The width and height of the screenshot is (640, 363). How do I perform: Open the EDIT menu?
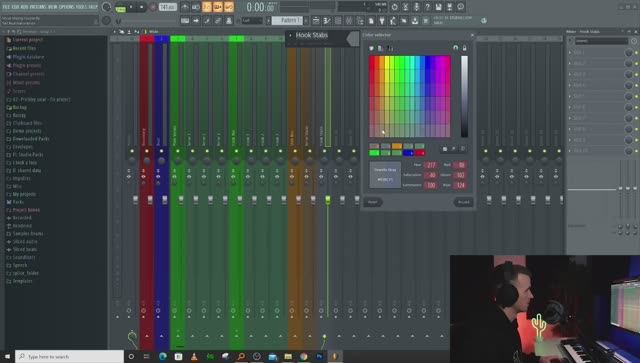pos(16,7)
